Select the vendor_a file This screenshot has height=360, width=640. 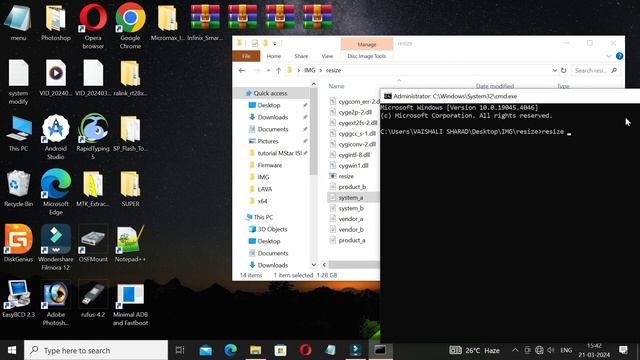coord(351,219)
